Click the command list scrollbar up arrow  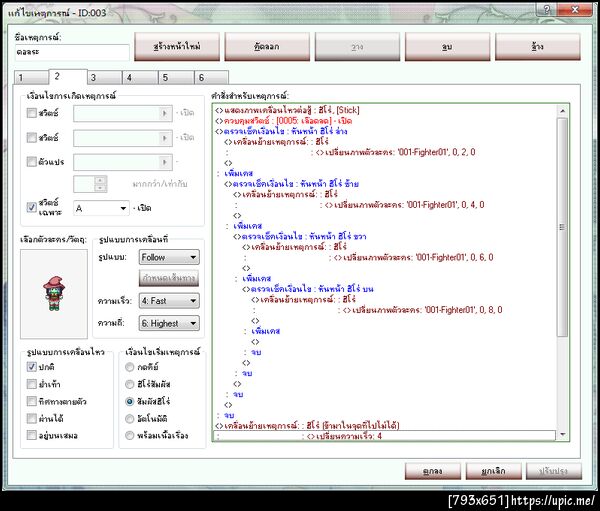coord(562,111)
